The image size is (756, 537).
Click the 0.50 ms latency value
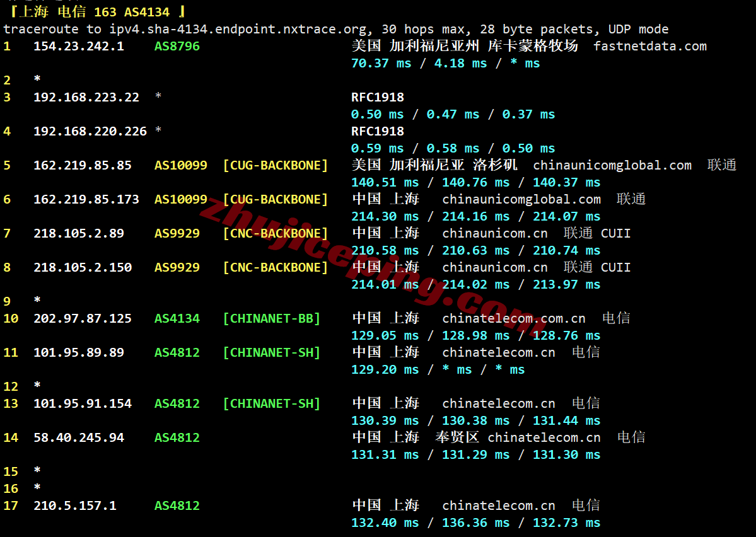(378, 114)
